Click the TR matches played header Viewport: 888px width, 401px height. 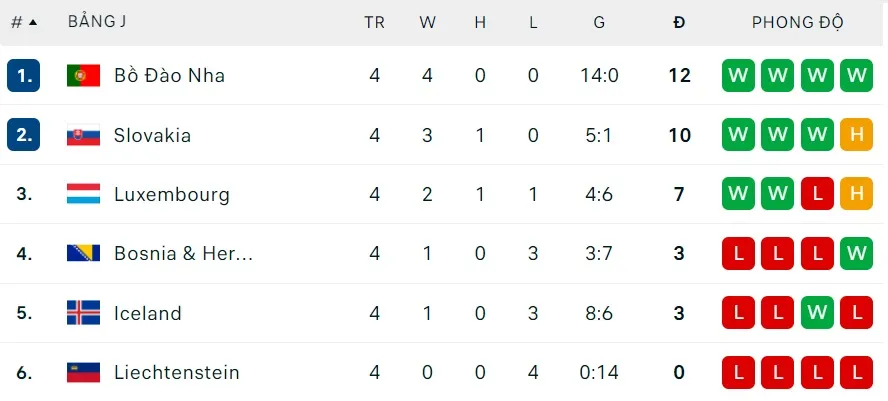(x=374, y=22)
